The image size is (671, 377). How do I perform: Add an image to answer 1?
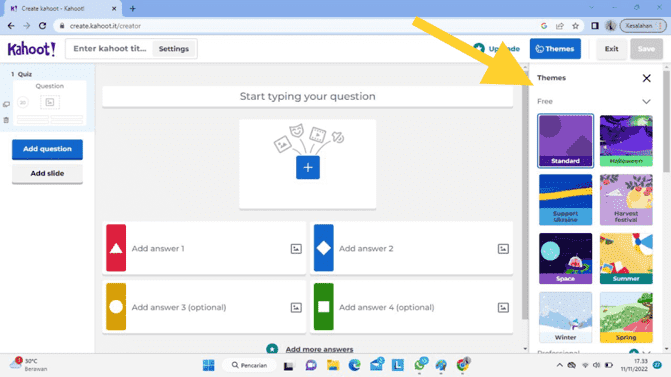coord(296,249)
